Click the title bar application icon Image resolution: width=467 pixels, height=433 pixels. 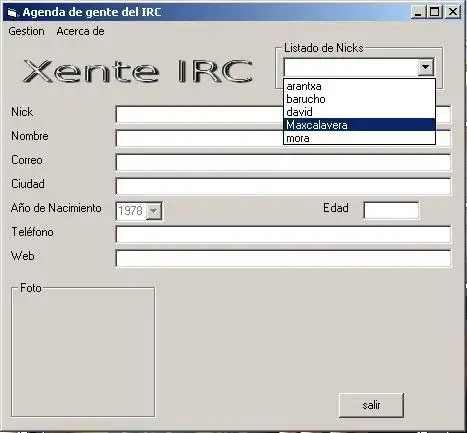pos(12,13)
